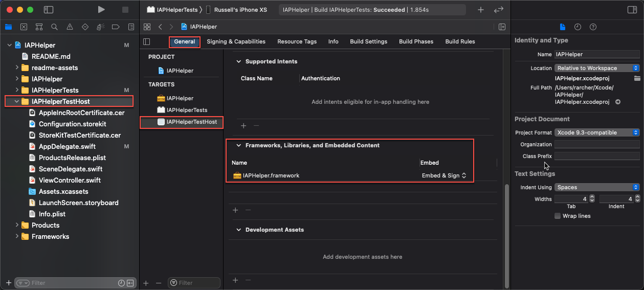
Task: Show the File inspector
Action: (x=562, y=27)
